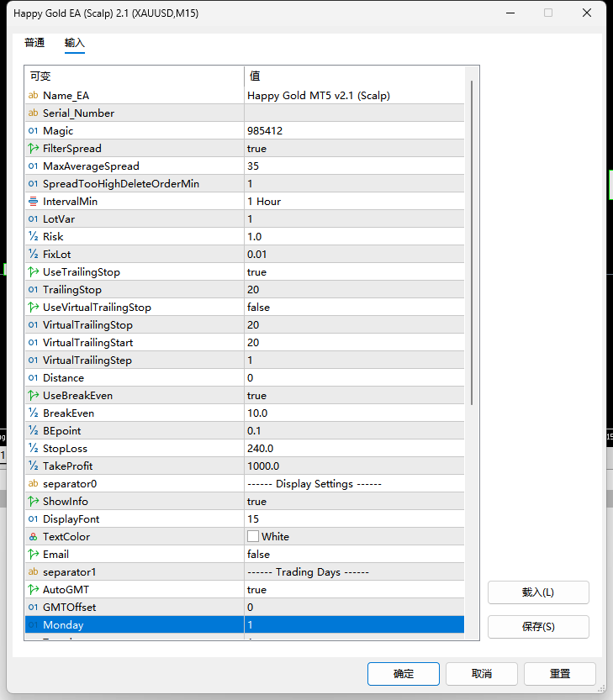Click the parameter list vertical scrollbar

point(472,243)
